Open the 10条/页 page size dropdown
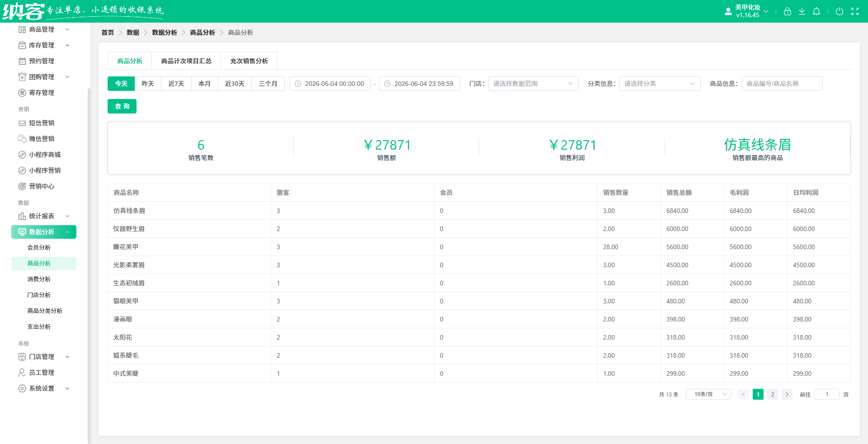 [x=708, y=394]
